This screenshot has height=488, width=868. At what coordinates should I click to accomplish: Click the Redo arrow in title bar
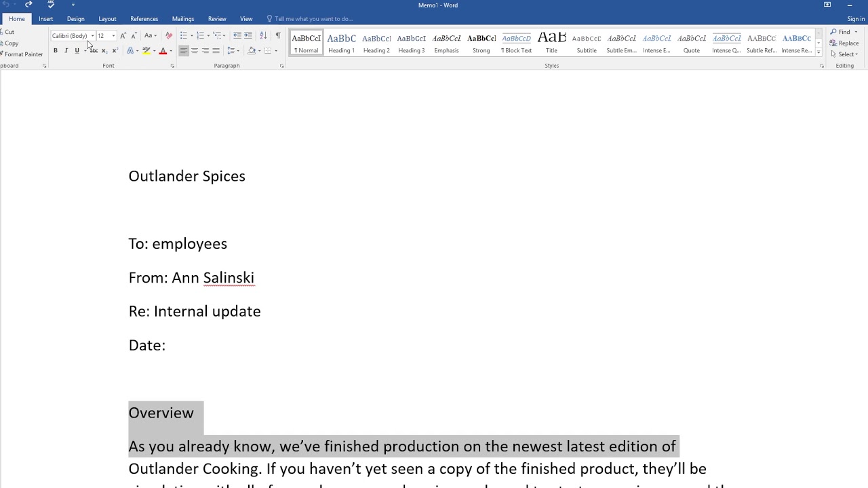click(x=28, y=4)
